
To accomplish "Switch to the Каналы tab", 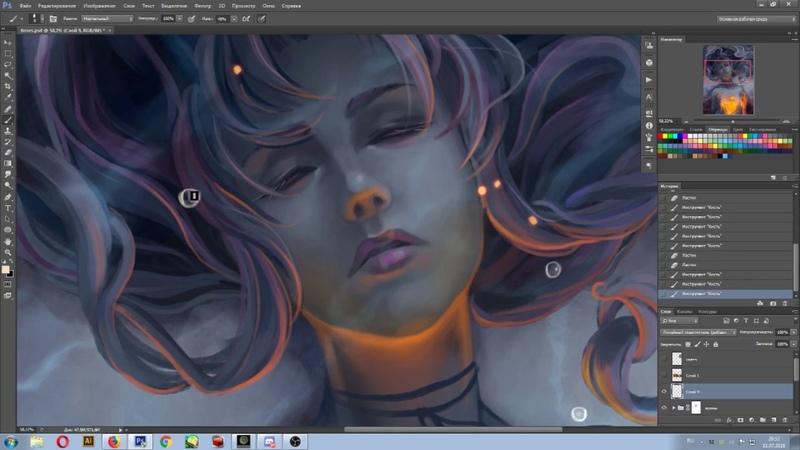I will click(684, 312).
